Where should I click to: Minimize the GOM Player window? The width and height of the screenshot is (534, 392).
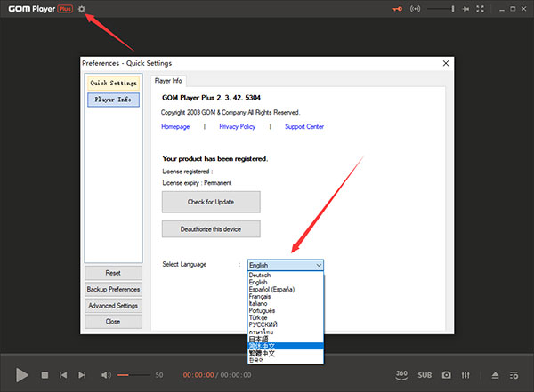tap(502, 9)
